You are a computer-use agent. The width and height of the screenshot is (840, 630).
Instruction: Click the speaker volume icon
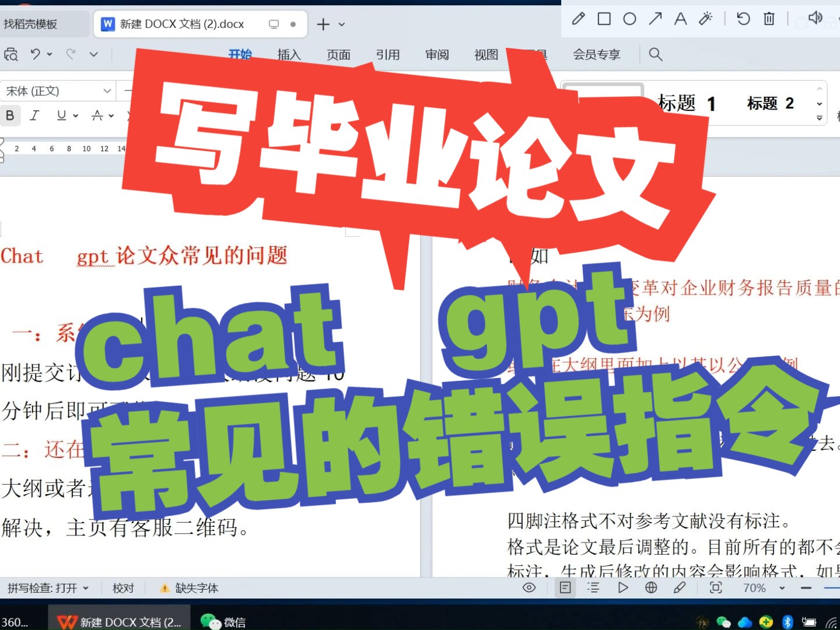815,18
